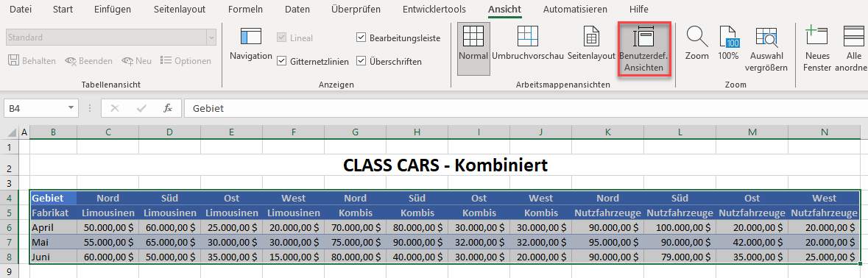Open the Navigation pane
Screen dimensions: 868x278
pos(251,44)
